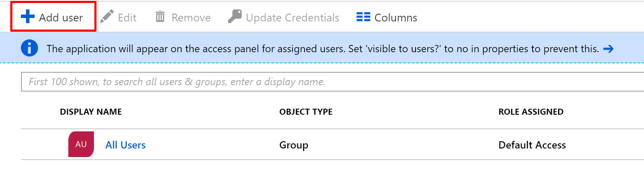Click the trash can Remove icon
This screenshot has height=190, width=644.
coord(160,18)
